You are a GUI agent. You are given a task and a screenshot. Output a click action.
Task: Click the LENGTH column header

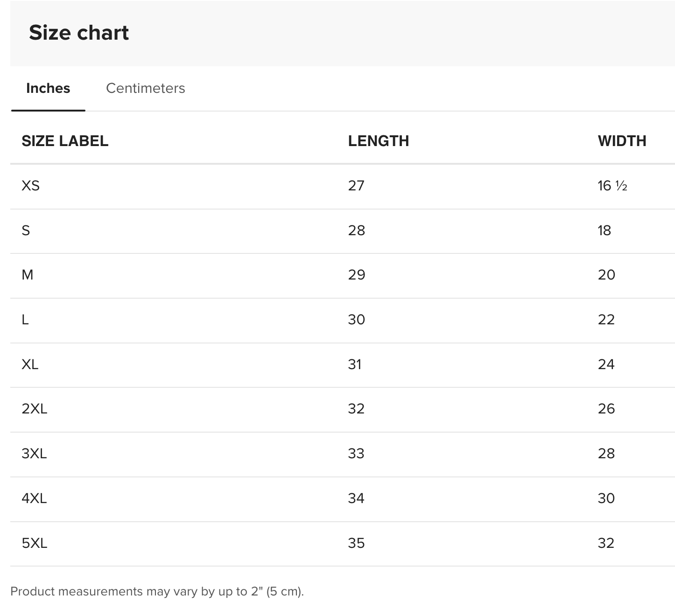[378, 141]
